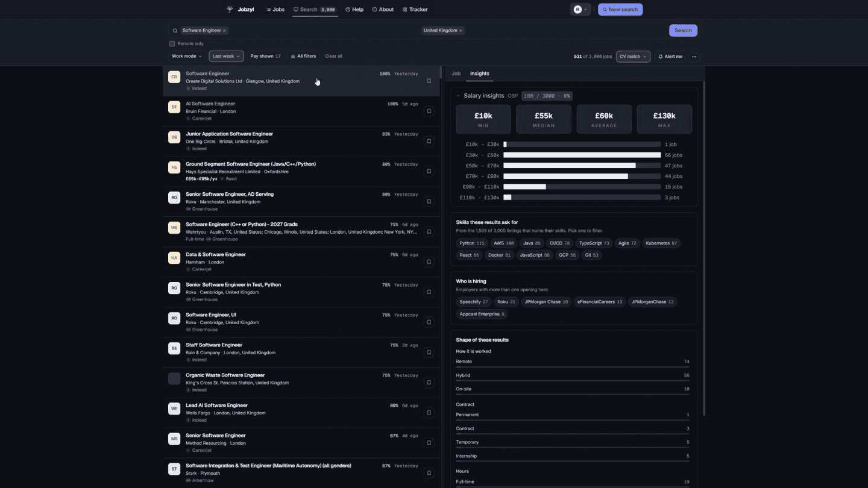Click the bell Alert me icon
This screenshot has height=488, width=868.
point(661,57)
